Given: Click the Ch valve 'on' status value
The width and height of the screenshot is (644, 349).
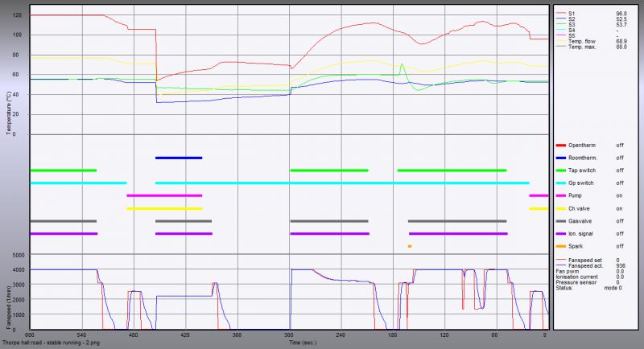Looking at the screenshot, I should pos(619,208).
